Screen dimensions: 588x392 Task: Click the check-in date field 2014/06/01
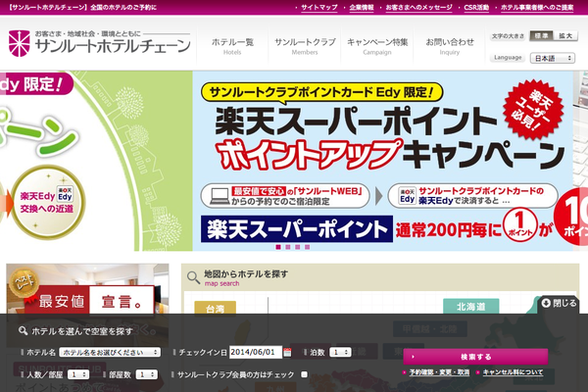(256, 352)
